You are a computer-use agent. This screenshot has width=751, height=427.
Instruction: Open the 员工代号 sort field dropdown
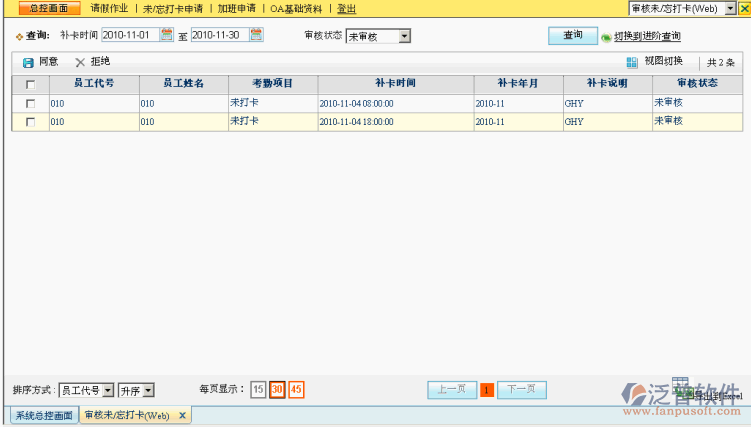(107, 390)
